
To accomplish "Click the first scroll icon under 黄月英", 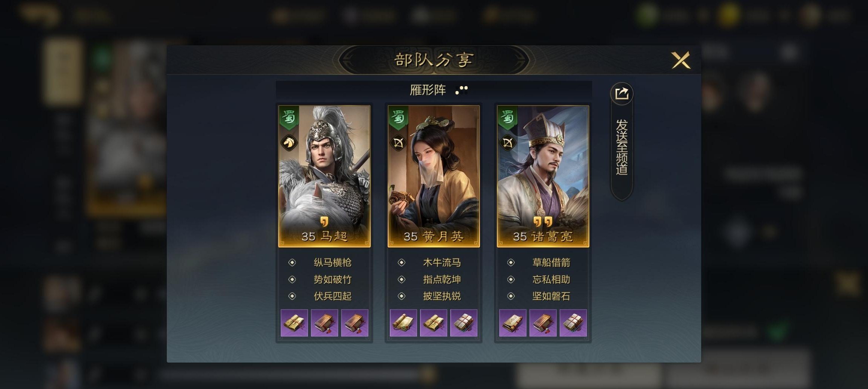I will point(403,323).
